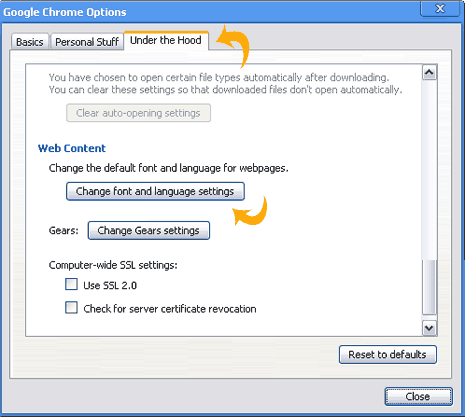Close the dialog with the X button
Screen dimensions: 465x417
(x=440, y=8)
